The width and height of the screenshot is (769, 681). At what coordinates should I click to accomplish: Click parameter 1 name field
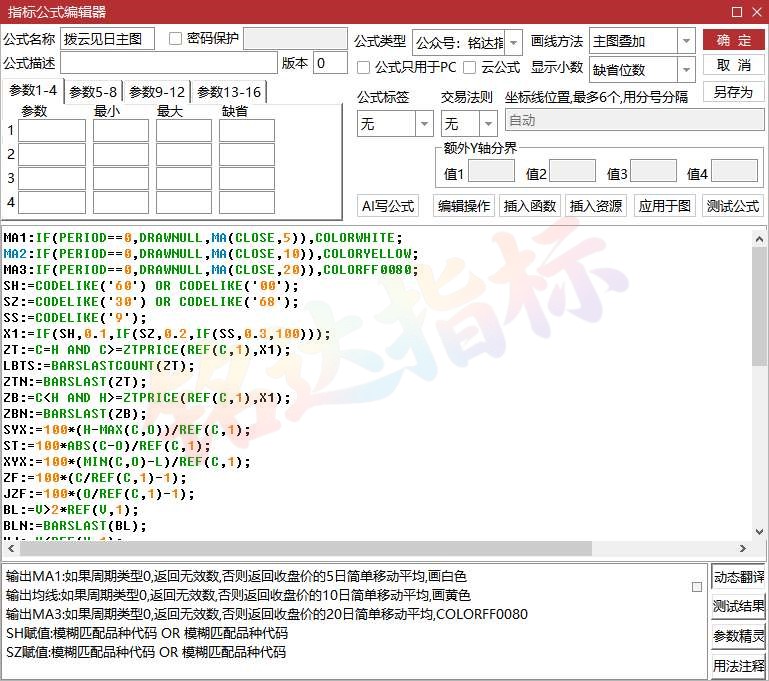pyautogui.click(x=52, y=131)
